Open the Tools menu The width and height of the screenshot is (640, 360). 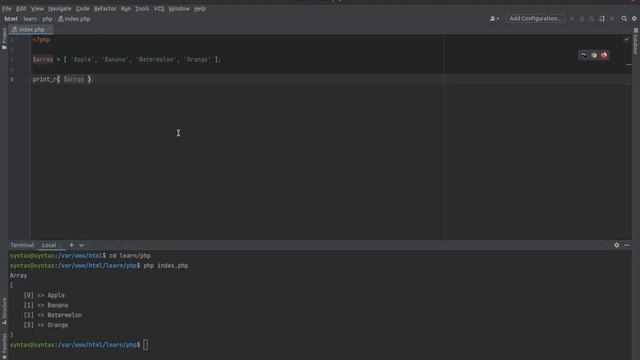142,9
